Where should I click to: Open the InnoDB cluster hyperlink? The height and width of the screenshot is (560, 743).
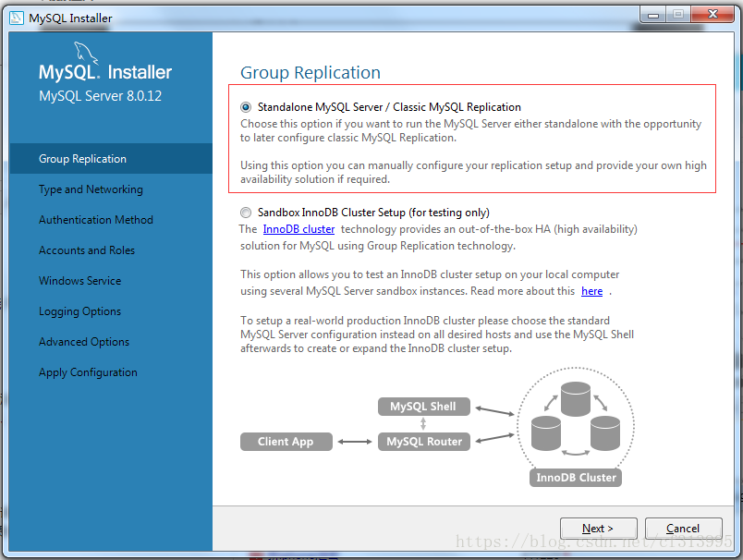pos(298,229)
